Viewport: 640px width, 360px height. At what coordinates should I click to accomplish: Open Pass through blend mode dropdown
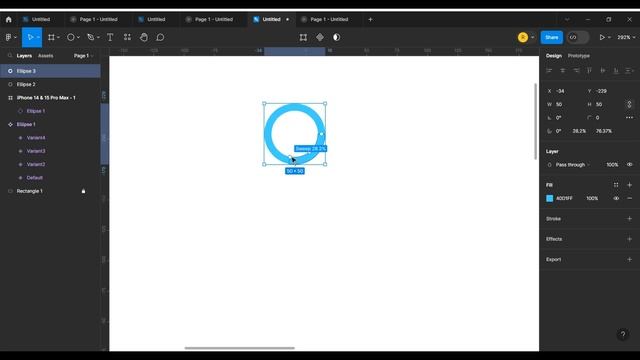click(x=573, y=164)
